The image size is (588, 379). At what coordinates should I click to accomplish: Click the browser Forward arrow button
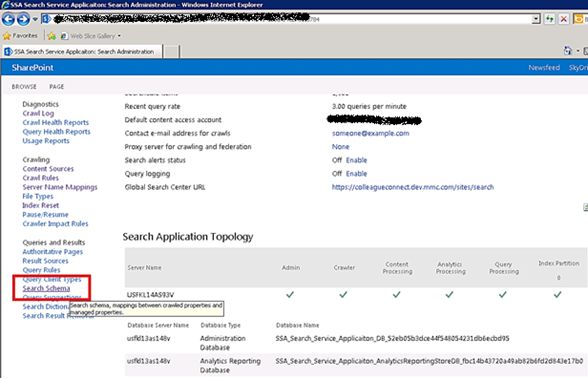click(x=23, y=19)
